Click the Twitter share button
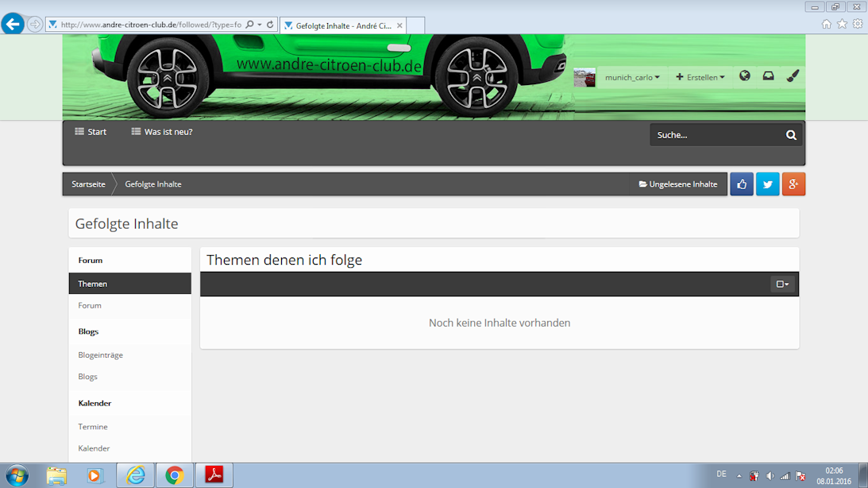The height and width of the screenshot is (488, 868). [768, 184]
